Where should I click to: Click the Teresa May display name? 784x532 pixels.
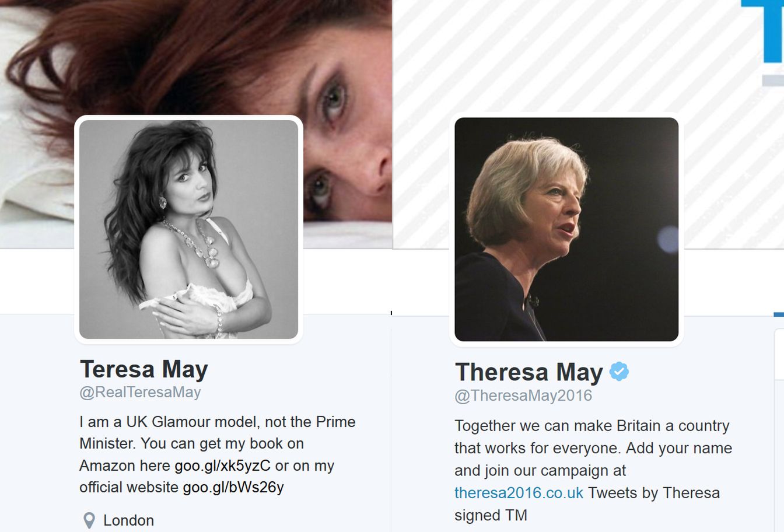click(144, 369)
